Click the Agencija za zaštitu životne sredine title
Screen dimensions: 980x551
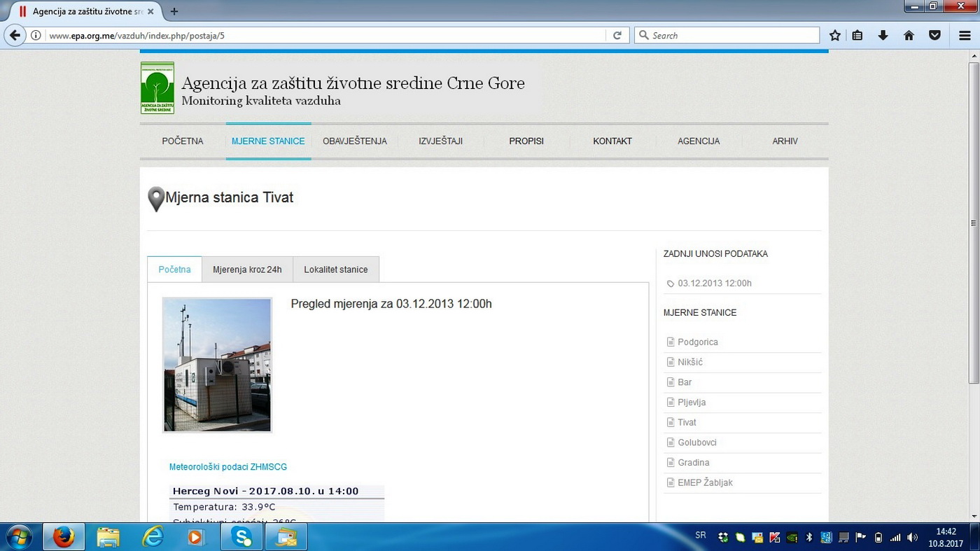point(353,83)
